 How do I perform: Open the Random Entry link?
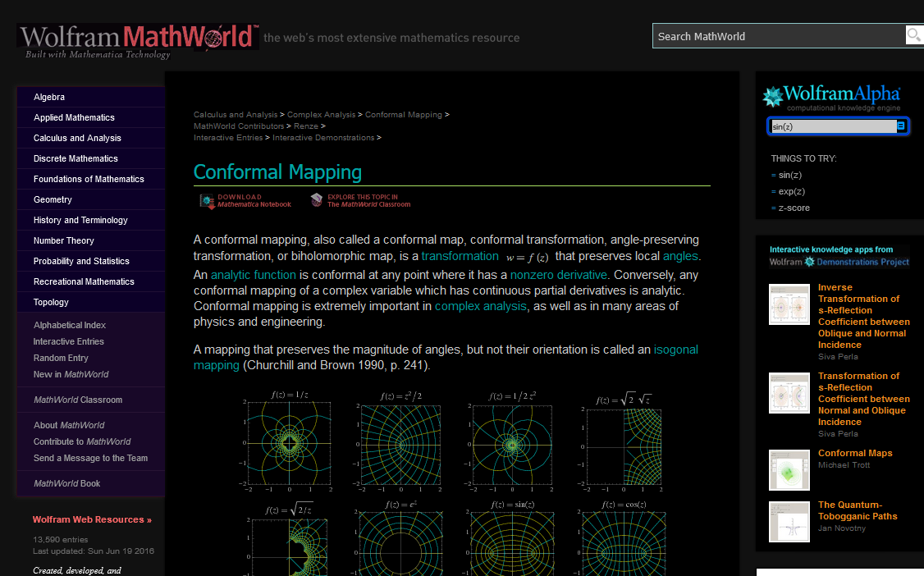point(59,358)
